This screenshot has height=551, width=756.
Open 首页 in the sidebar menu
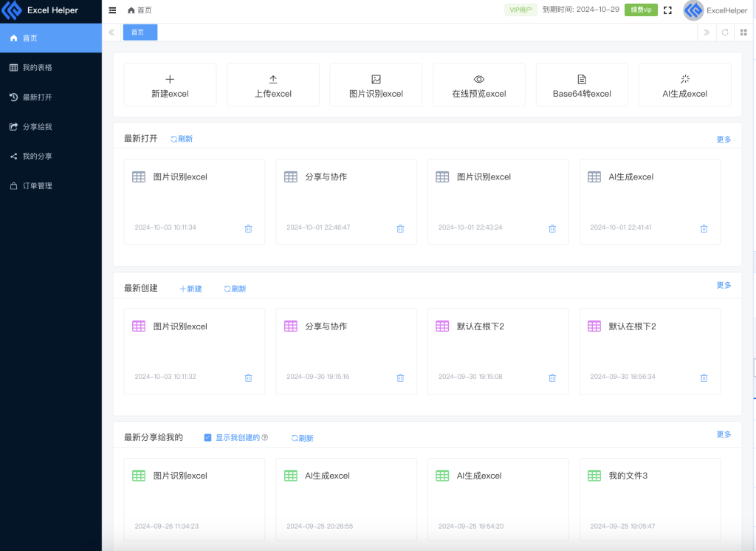coord(51,38)
